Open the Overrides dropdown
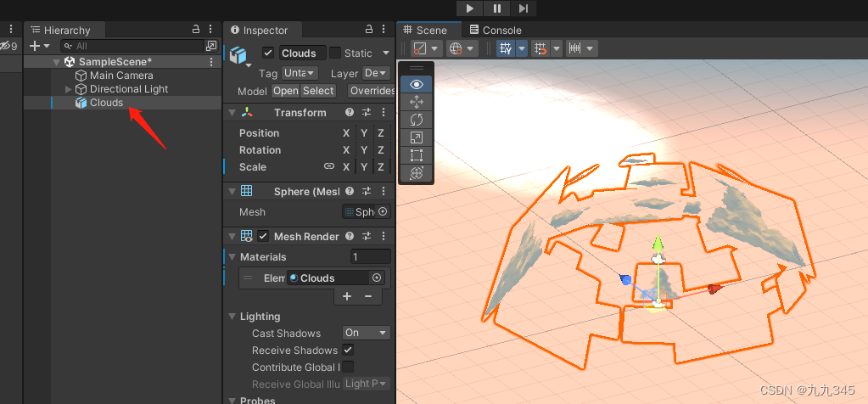Screen dimensions: 868x404 click(x=372, y=91)
